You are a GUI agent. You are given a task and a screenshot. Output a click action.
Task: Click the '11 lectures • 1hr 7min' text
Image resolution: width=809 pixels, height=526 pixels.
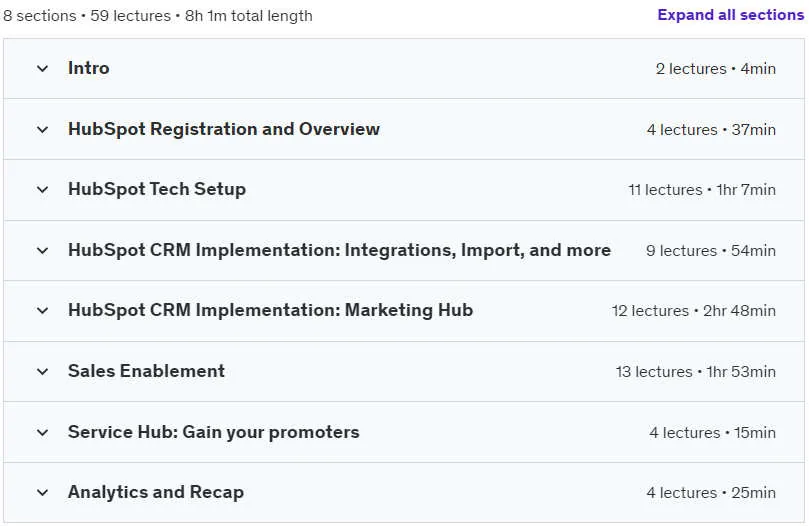point(702,190)
